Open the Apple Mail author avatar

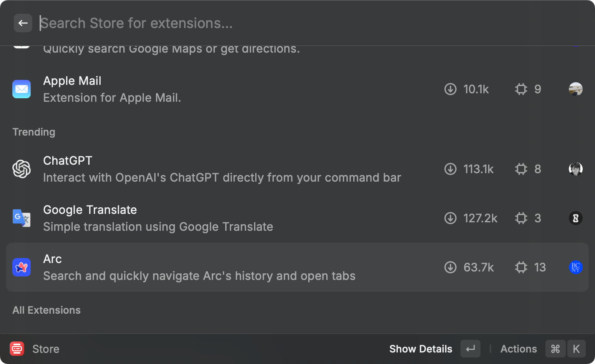576,89
